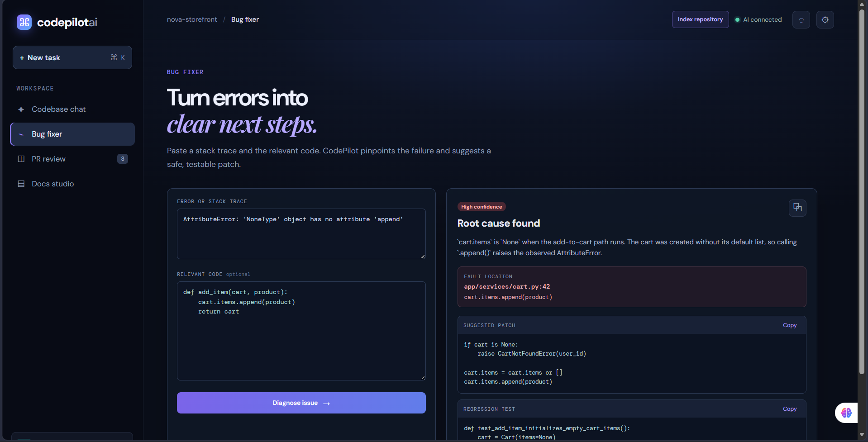Copy the diagnosis using the result-card copy icon
This screenshot has height=442, width=868.
point(797,208)
